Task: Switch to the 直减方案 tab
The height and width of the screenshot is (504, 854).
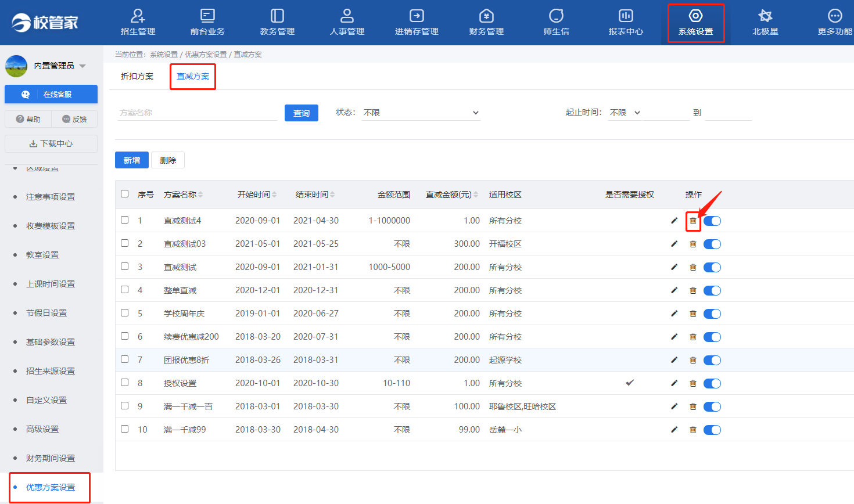Action: (193, 77)
